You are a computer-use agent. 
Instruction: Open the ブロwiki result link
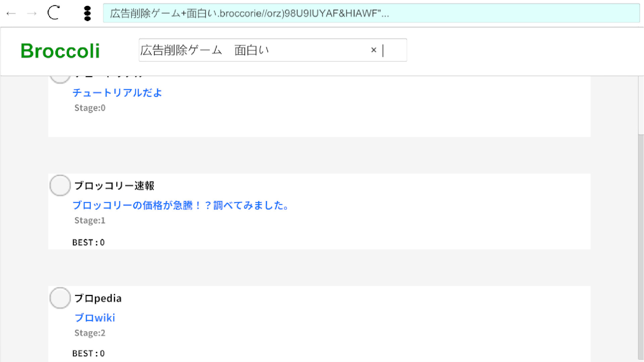coord(95,318)
